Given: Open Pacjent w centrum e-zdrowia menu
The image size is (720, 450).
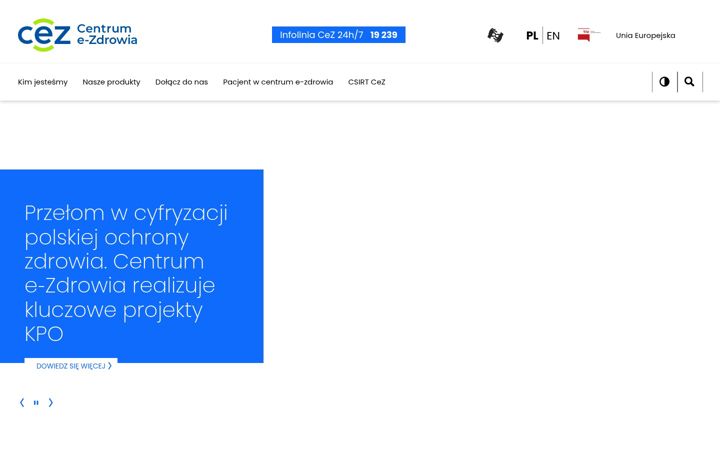Looking at the screenshot, I should [278, 82].
